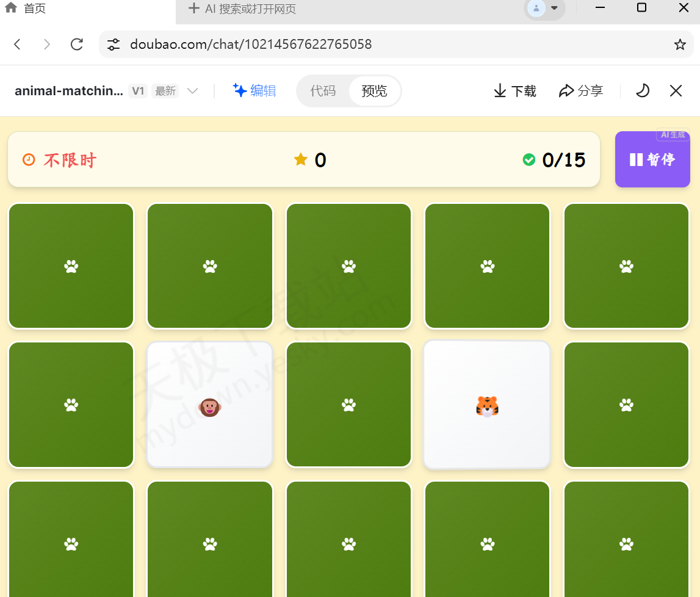Click the yellow star score icon
The width and height of the screenshot is (700, 597).
(x=300, y=159)
